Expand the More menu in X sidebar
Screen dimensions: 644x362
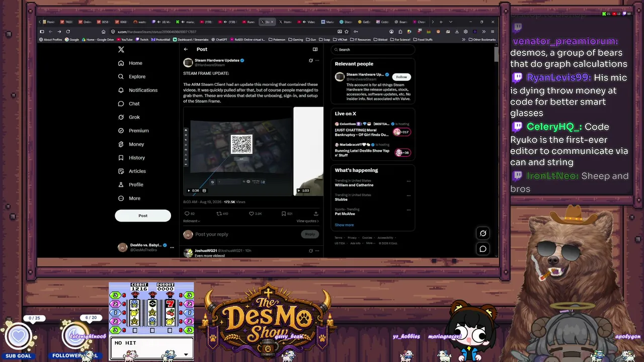[x=129, y=198]
